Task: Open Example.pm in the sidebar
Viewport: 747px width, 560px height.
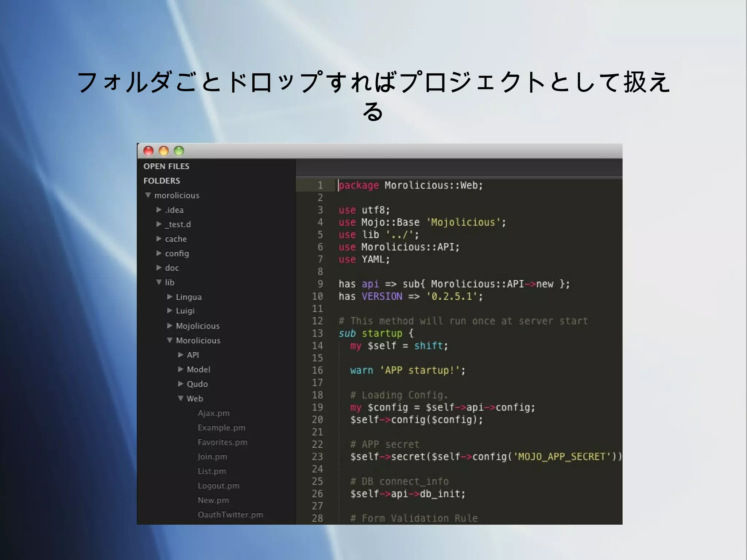Action: 221,428
